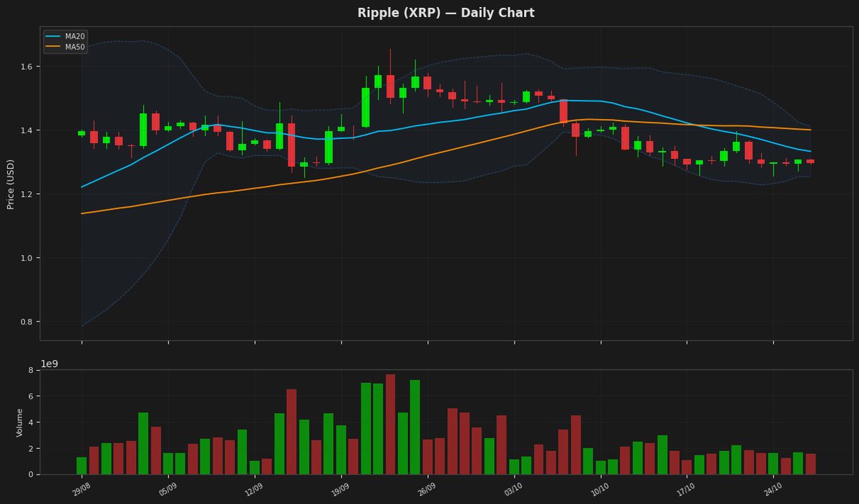Click the 24/10 date label

[772, 490]
